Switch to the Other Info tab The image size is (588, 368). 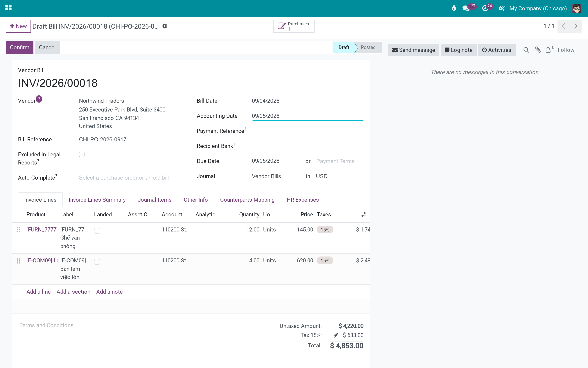(x=196, y=200)
